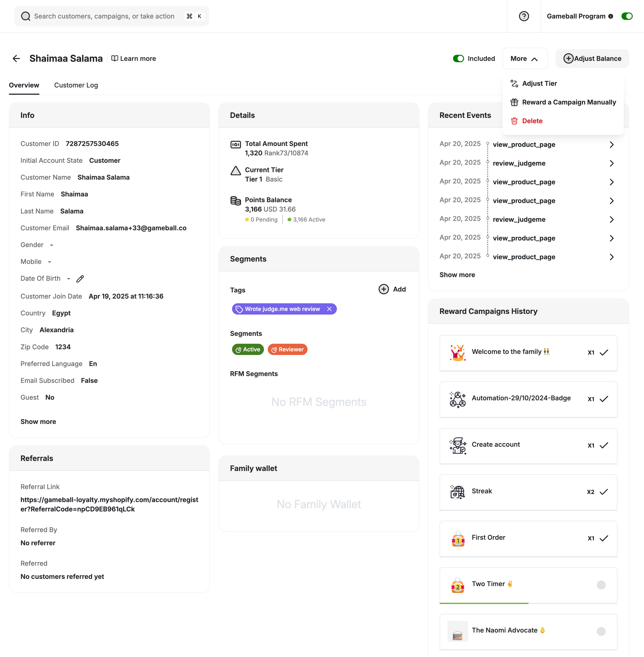This screenshot has height=657, width=644.
Task: Click the gift icon for Reward a Campaign Manually
Action: pos(514,102)
